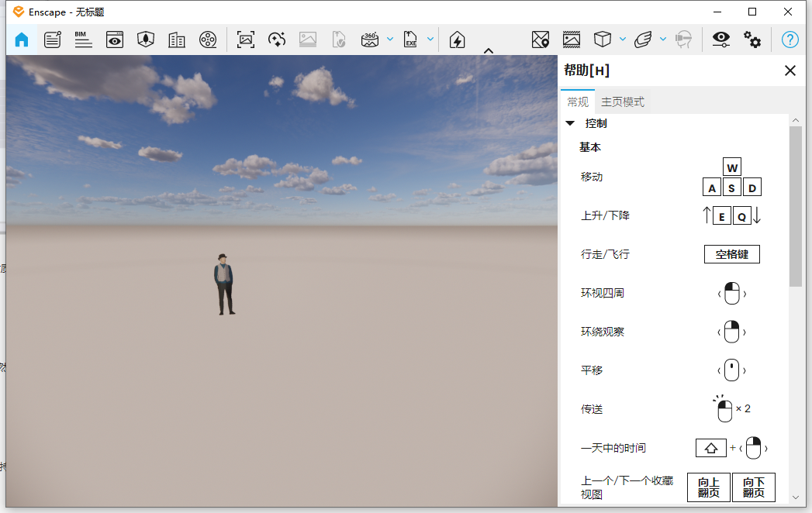Click the lightning bolt house icon

tap(458, 40)
